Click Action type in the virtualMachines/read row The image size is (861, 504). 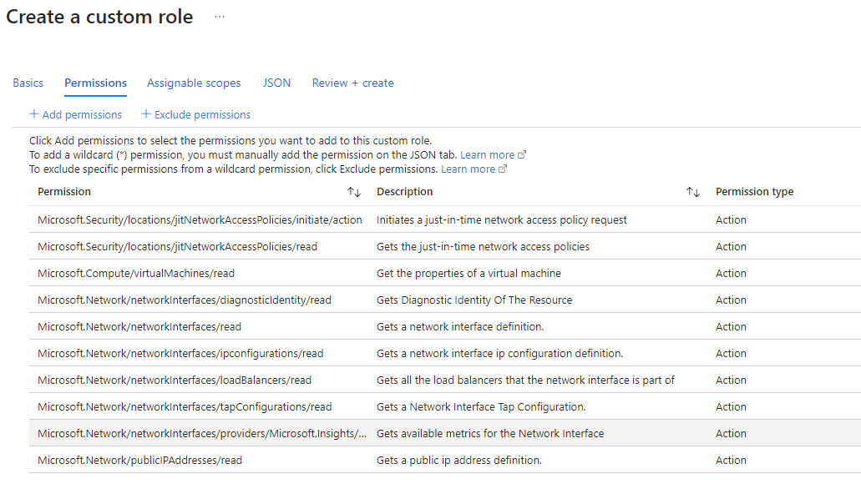coord(731,274)
